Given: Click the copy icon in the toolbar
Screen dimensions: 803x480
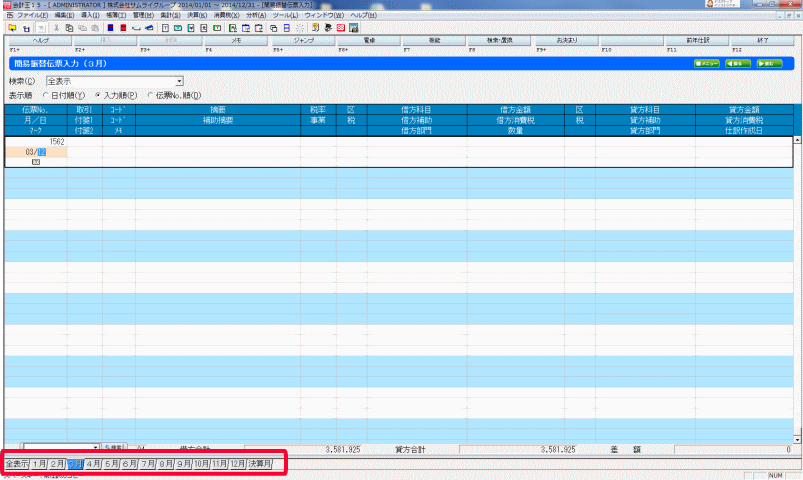Looking at the screenshot, I should click(68, 28).
